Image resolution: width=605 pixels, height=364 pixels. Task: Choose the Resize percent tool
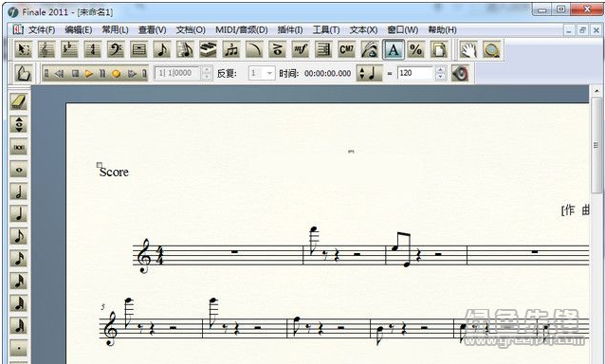(415, 49)
